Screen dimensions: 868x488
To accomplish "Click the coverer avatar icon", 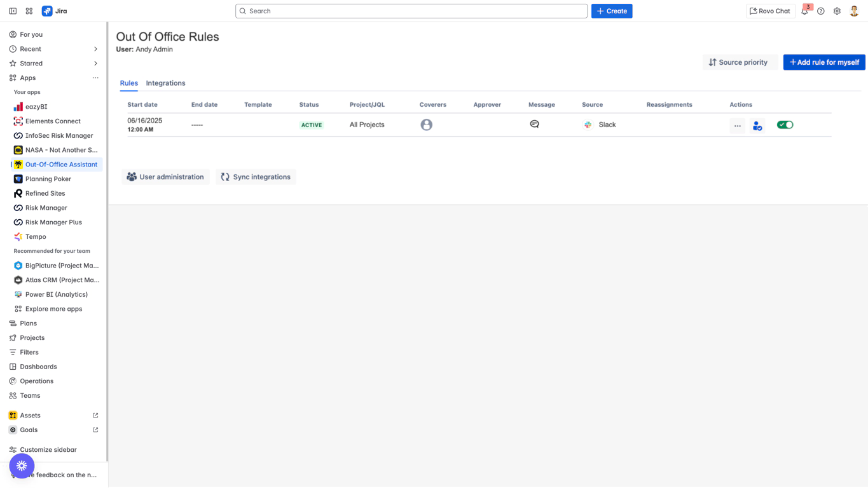I will coord(426,125).
